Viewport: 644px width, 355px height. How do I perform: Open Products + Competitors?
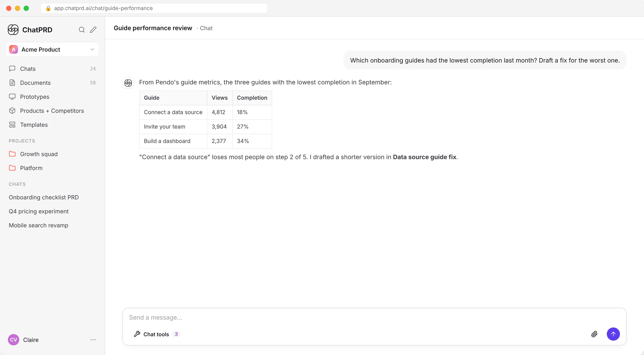click(52, 111)
